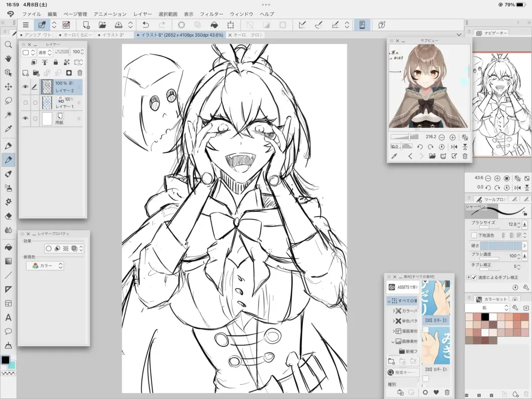Enable the 下地混色 checkbox

click(x=474, y=236)
